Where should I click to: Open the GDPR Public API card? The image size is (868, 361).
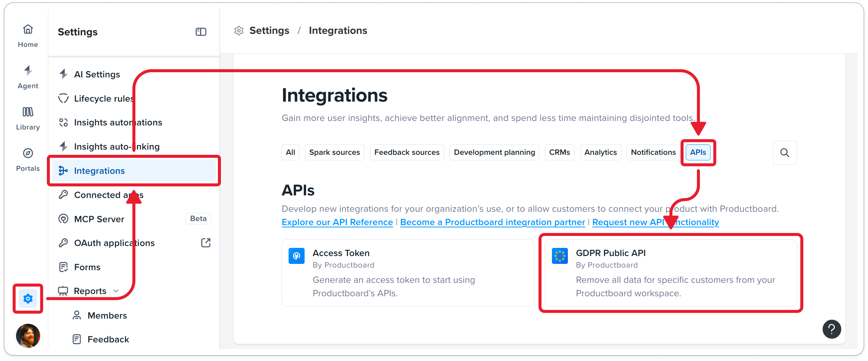pos(671,273)
